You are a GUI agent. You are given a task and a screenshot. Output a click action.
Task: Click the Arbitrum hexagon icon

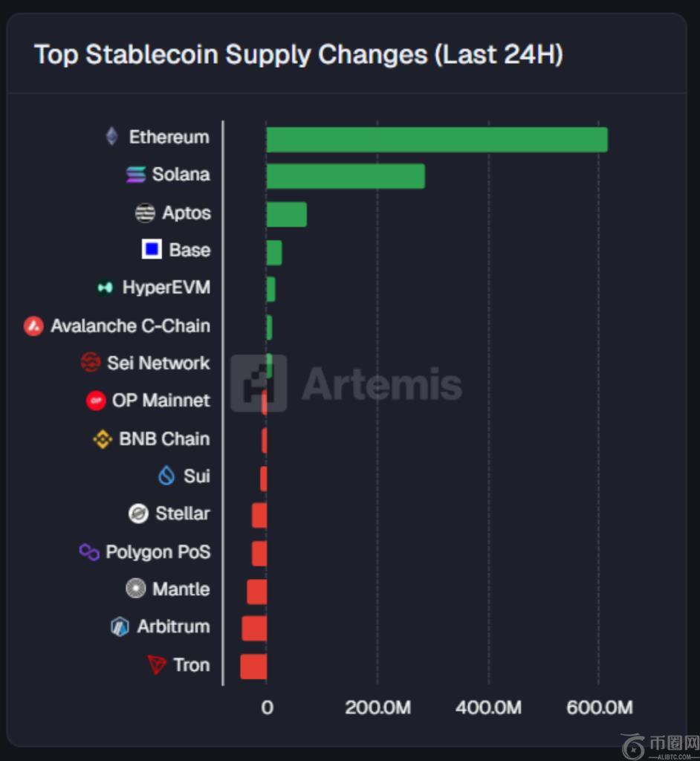coord(120,626)
